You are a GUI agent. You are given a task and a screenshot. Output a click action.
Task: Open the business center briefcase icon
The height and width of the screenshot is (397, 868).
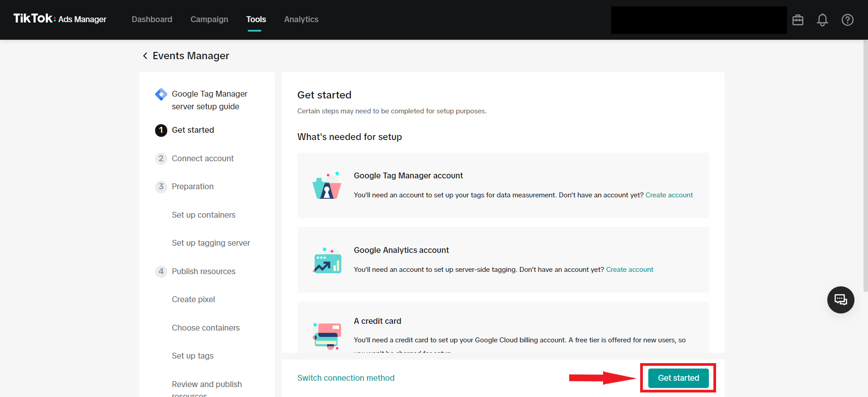point(798,20)
